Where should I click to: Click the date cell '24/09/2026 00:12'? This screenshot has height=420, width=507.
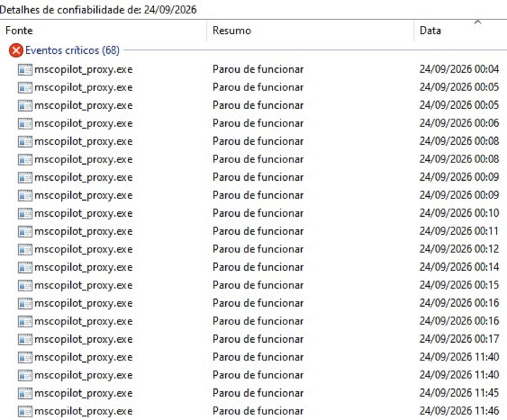click(459, 249)
